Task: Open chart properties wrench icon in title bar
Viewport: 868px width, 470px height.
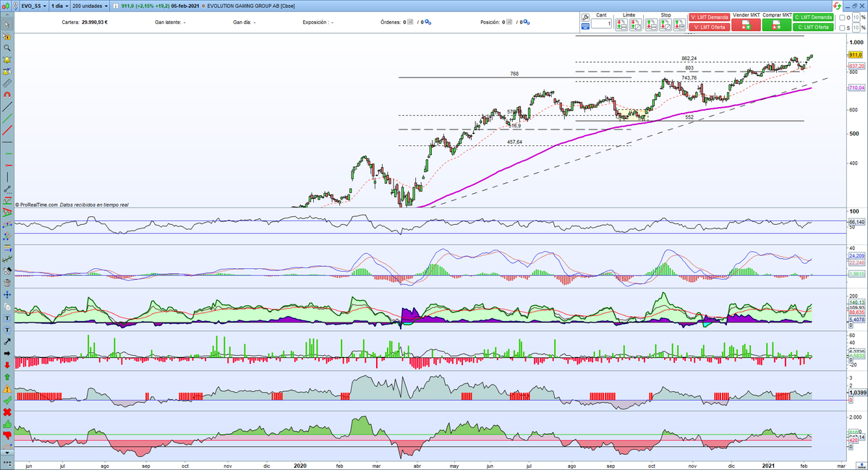Action: [15, 6]
